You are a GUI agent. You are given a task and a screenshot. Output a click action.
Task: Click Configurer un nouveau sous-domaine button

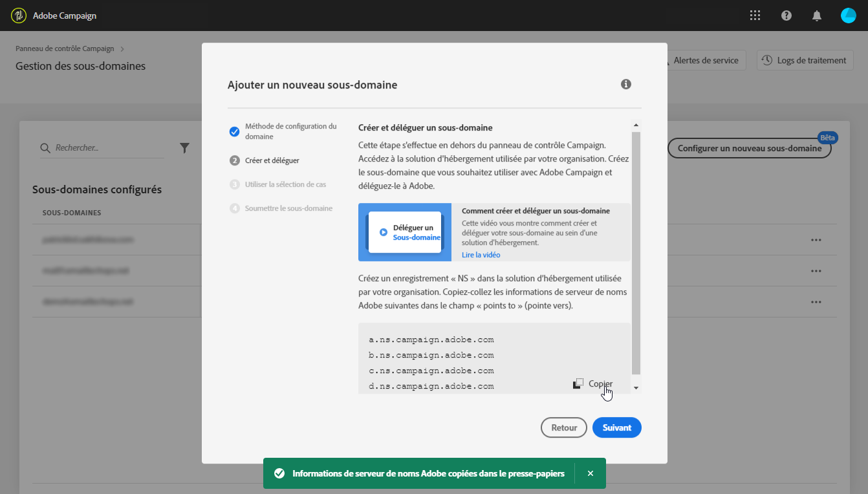coord(750,148)
